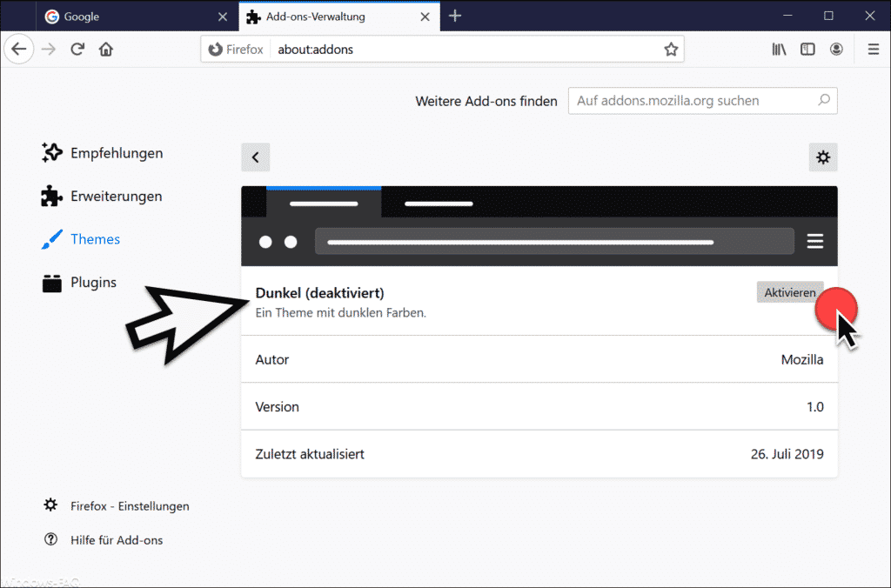The height and width of the screenshot is (588, 891).
Task: Select the Add-ons-Verwaltung tab
Action: pyautogui.click(x=338, y=17)
